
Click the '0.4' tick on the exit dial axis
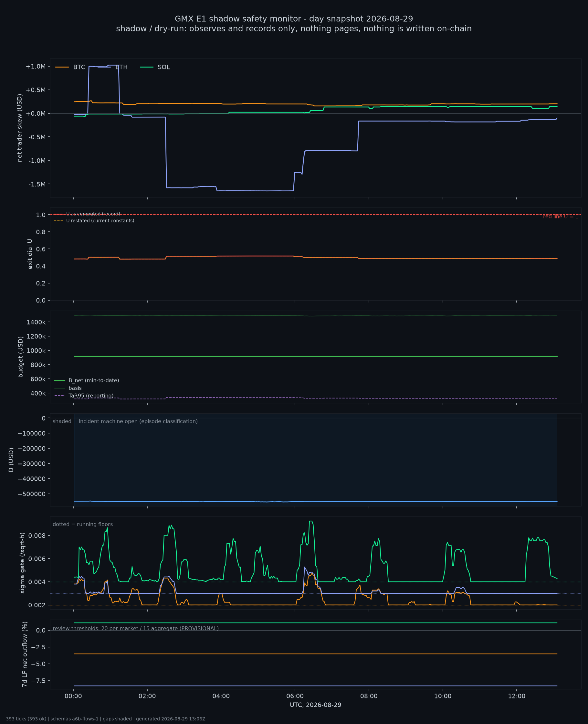tap(41, 266)
